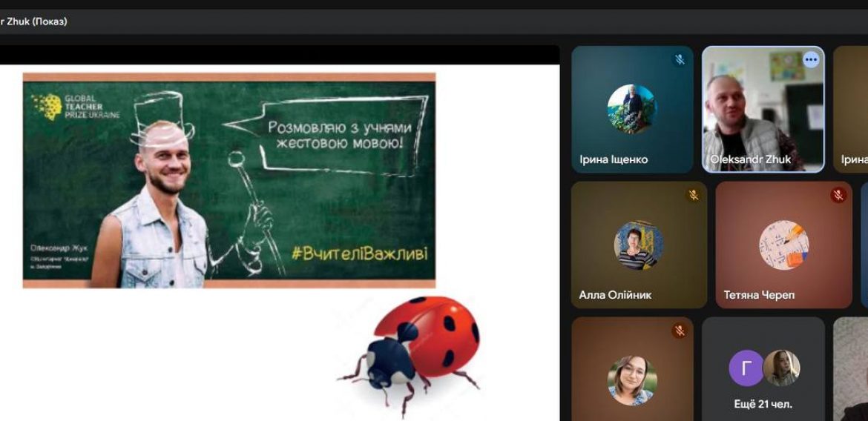The width and height of the screenshot is (868, 421).
Task: Show the remaining participants via "Ещё 21 чел."
Action: point(763,404)
